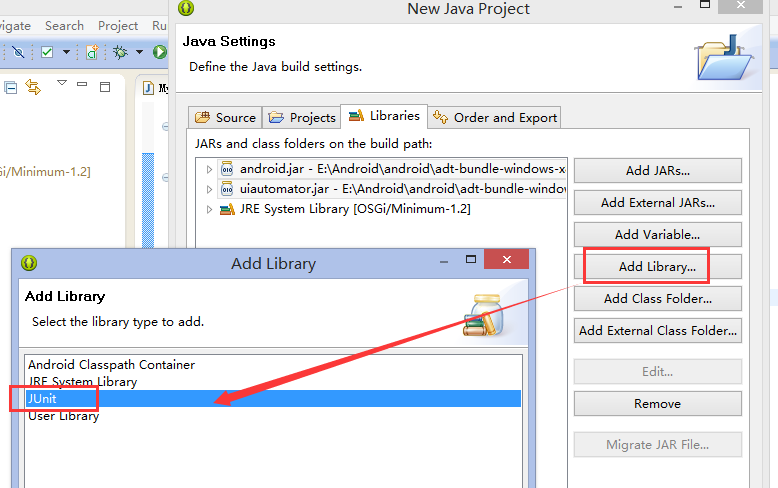The height and width of the screenshot is (488, 778).
Task: Click the Order and Export tab icon
Action: (441, 117)
